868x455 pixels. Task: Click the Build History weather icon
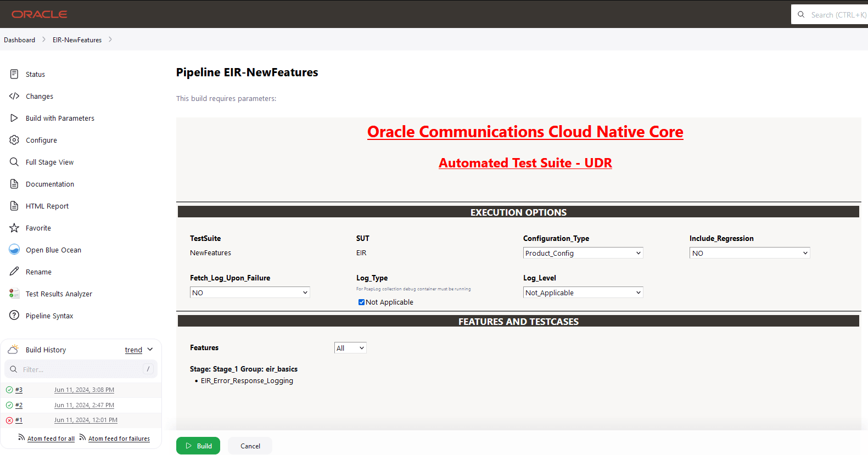(13, 350)
